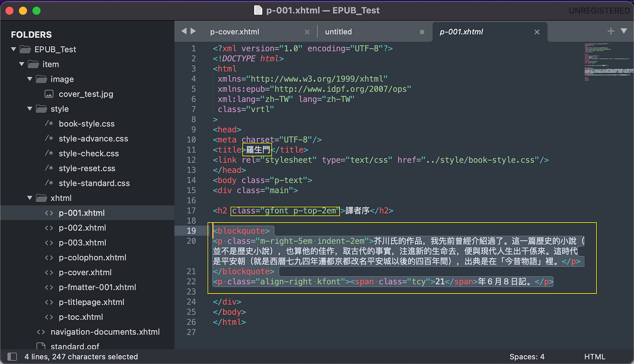
Task: Open p-002.xhtml from sidebar
Action: (x=82, y=228)
